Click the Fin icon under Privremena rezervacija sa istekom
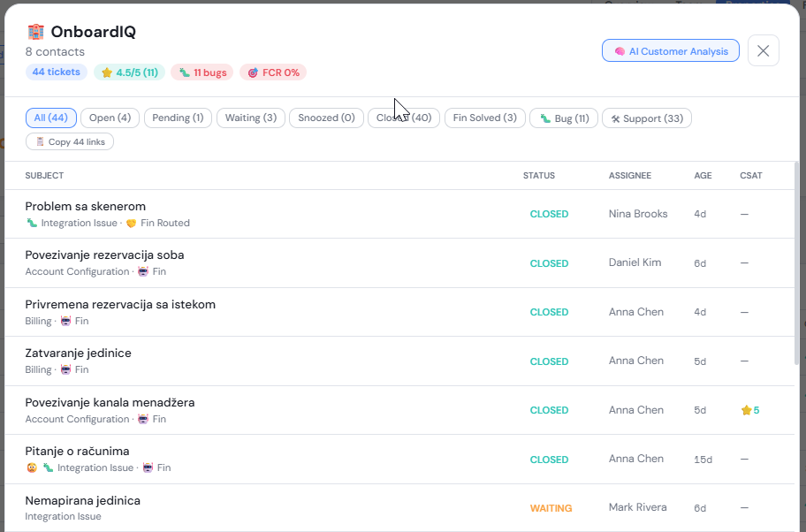 (x=65, y=321)
